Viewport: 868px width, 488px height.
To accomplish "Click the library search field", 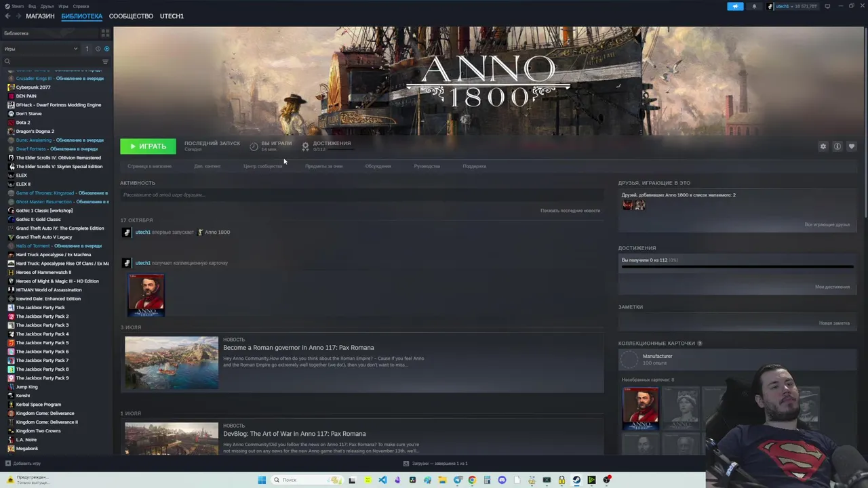I will click(51, 62).
